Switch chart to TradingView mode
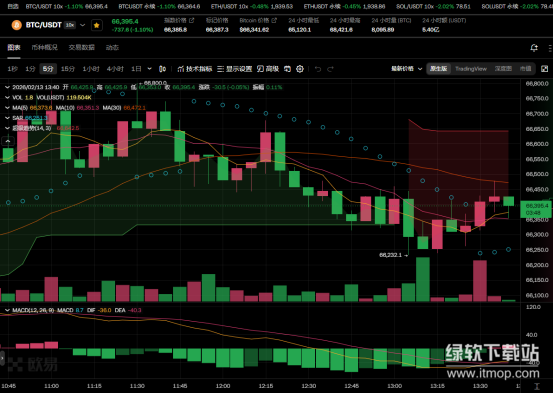 [471, 69]
